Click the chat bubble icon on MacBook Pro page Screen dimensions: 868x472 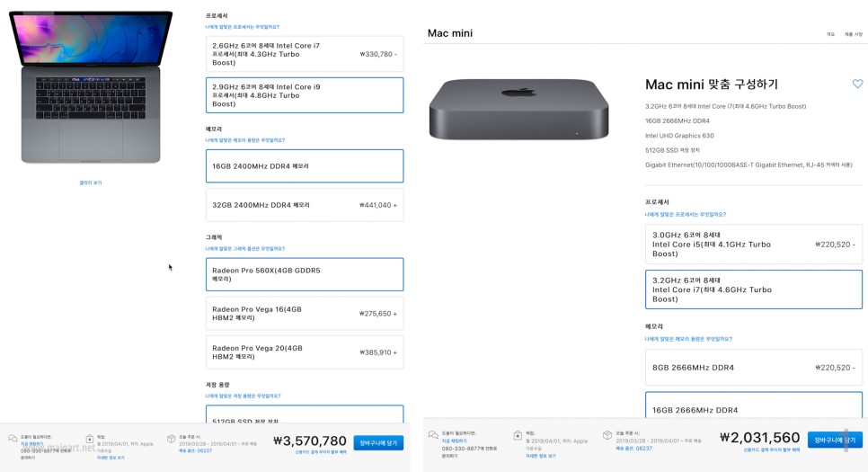pyautogui.click(x=13, y=438)
